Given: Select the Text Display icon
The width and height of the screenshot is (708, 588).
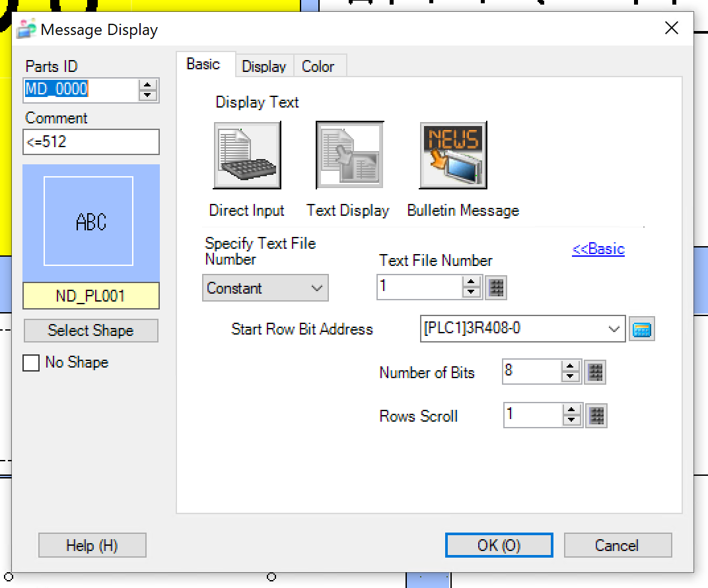Looking at the screenshot, I should pyautogui.click(x=349, y=156).
